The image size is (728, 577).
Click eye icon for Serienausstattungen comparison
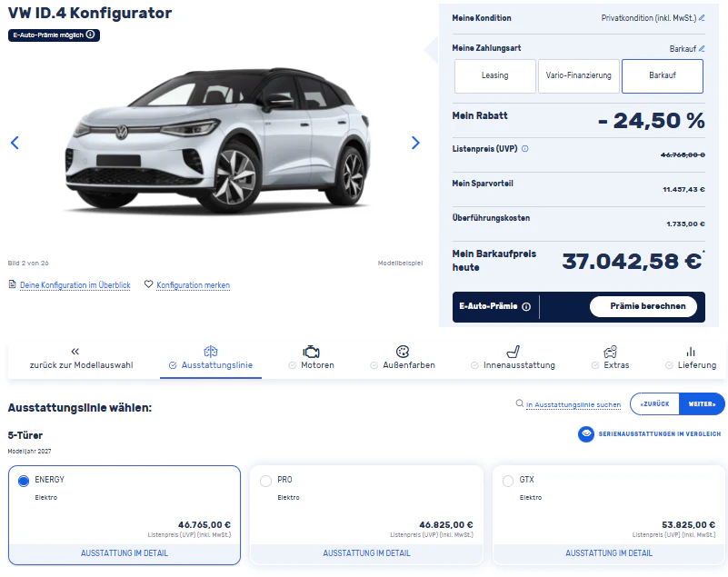point(586,434)
